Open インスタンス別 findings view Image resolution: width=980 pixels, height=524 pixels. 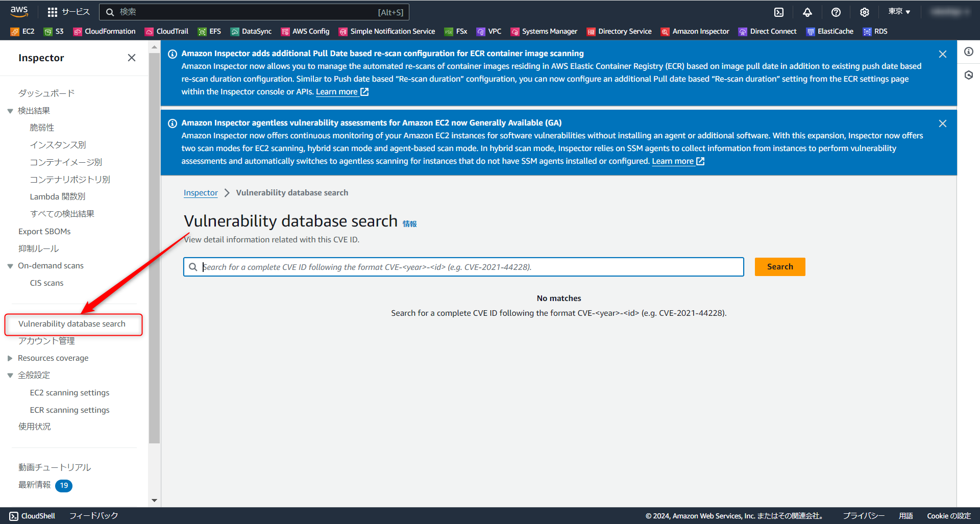click(58, 145)
